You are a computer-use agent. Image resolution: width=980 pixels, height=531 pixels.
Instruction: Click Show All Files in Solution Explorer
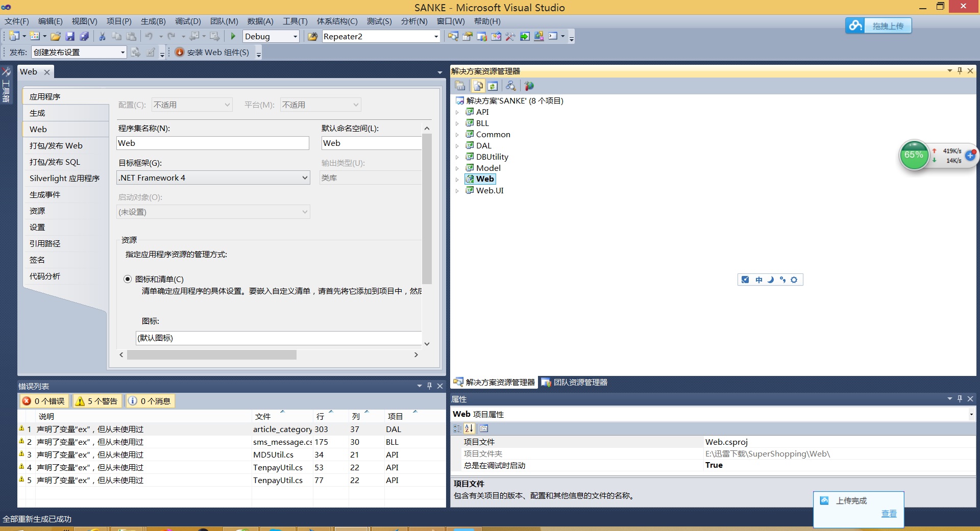click(x=478, y=86)
